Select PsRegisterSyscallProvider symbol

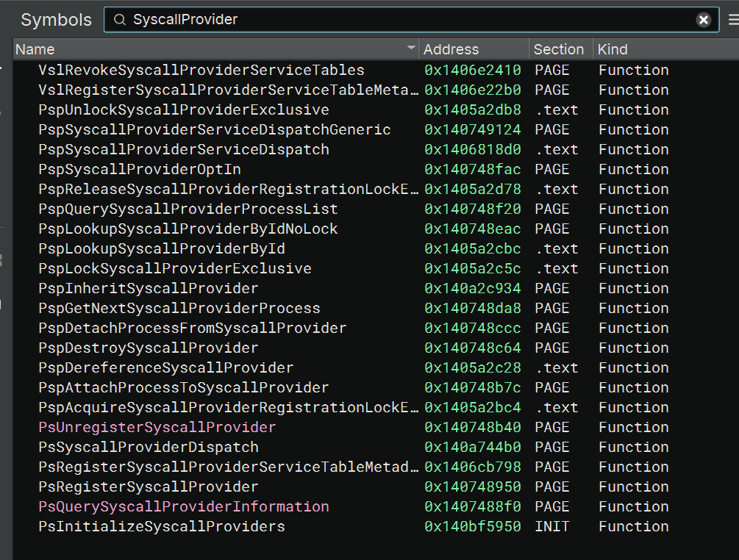pos(149,487)
